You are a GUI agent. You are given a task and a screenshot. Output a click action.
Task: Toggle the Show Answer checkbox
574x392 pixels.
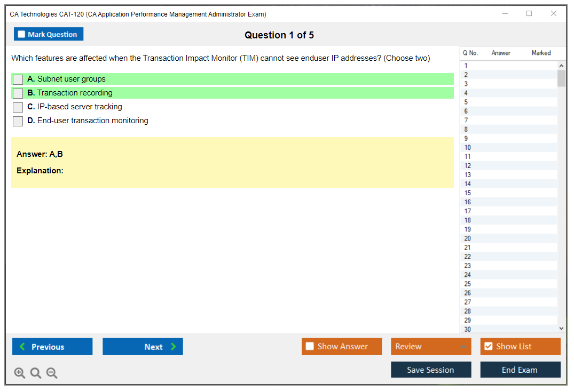(x=310, y=347)
